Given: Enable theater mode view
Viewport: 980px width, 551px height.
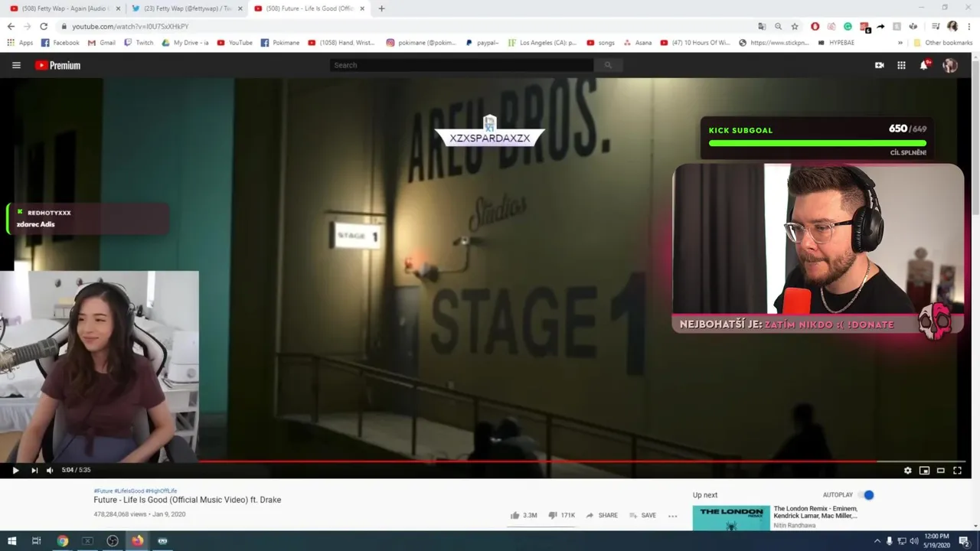Looking at the screenshot, I should pyautogui.click(x=941, y=471).
